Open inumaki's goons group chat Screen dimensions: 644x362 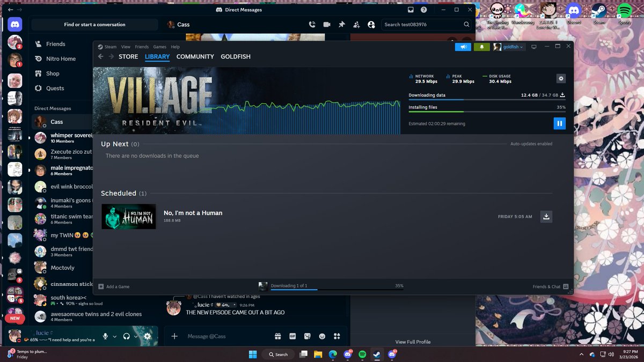coord(62,203)
